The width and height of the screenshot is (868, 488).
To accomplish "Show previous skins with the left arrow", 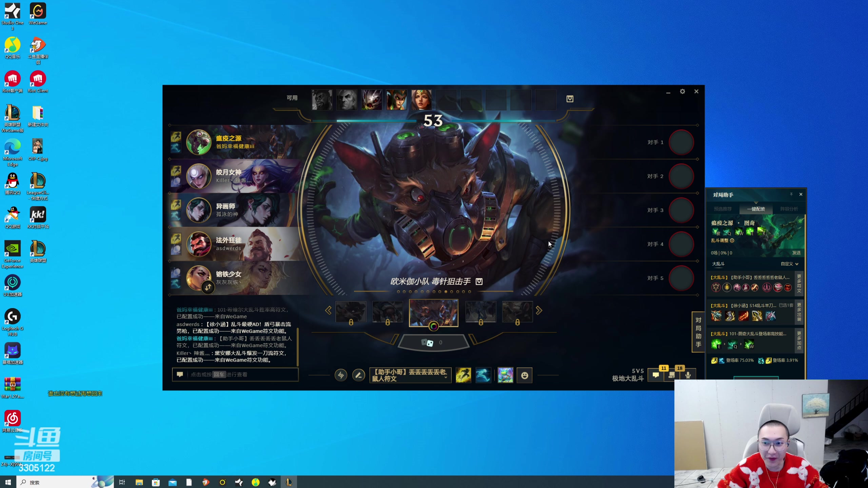I will [x=328, y=310].
